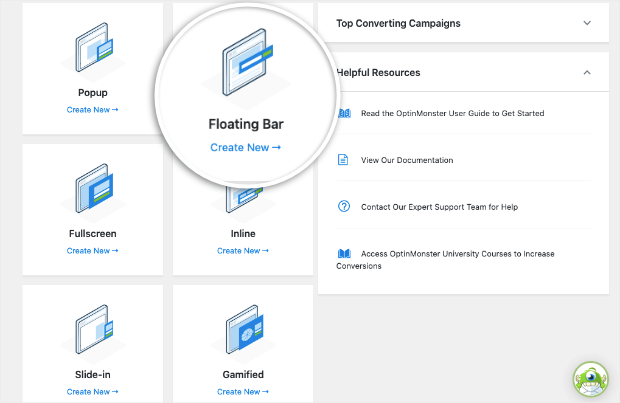
Task: Click the University Courses book icon
Action: (344, 254)
